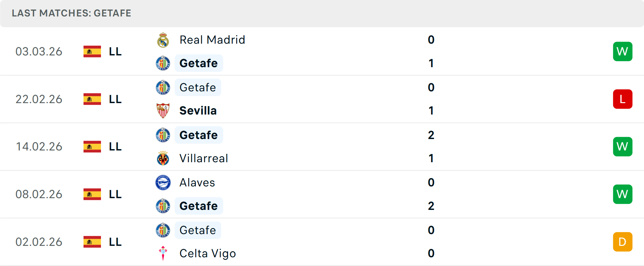Click the red L result badge
This screenshot has width=644, height=266.
623,99
